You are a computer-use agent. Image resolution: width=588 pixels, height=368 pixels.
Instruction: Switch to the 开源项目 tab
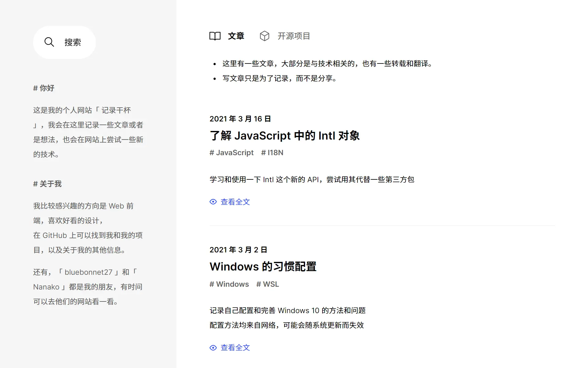pyautogui.click(x=294, y=36)
